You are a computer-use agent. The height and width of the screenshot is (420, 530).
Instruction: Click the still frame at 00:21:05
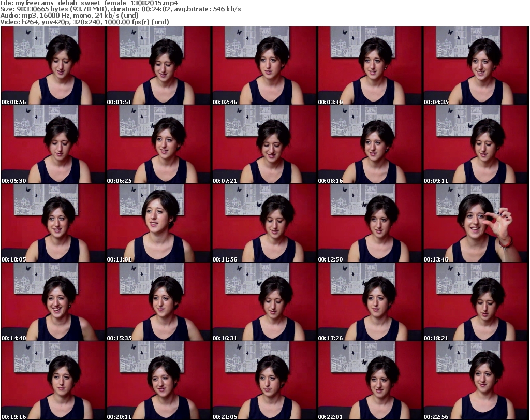(264, 381)
